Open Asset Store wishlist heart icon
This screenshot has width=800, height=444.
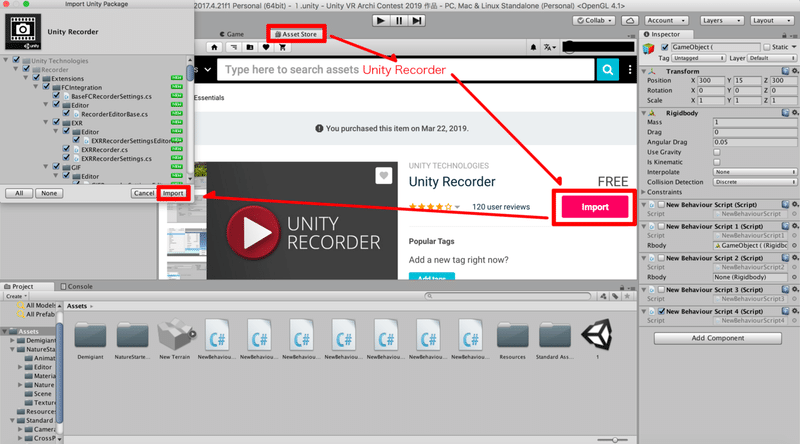coord(266,47)
